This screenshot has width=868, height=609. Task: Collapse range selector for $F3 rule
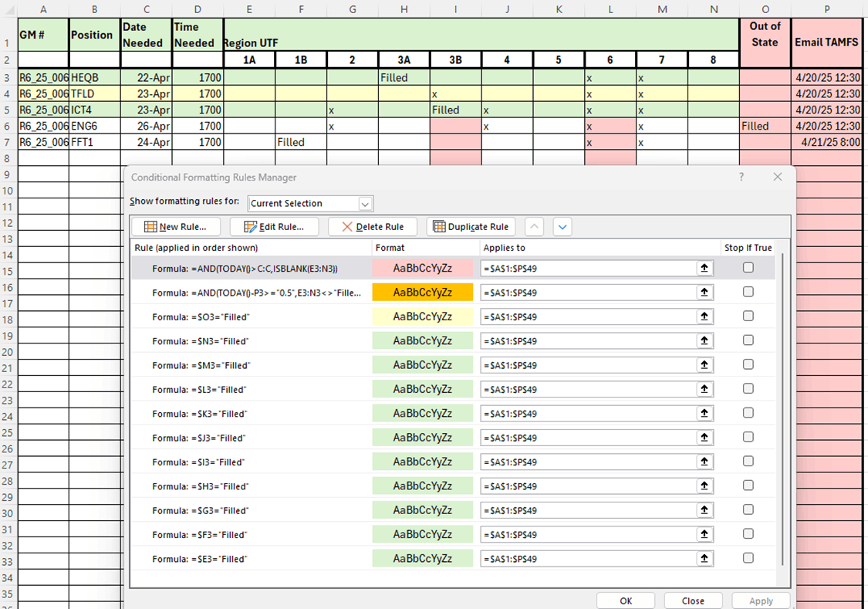coord(704,534)
